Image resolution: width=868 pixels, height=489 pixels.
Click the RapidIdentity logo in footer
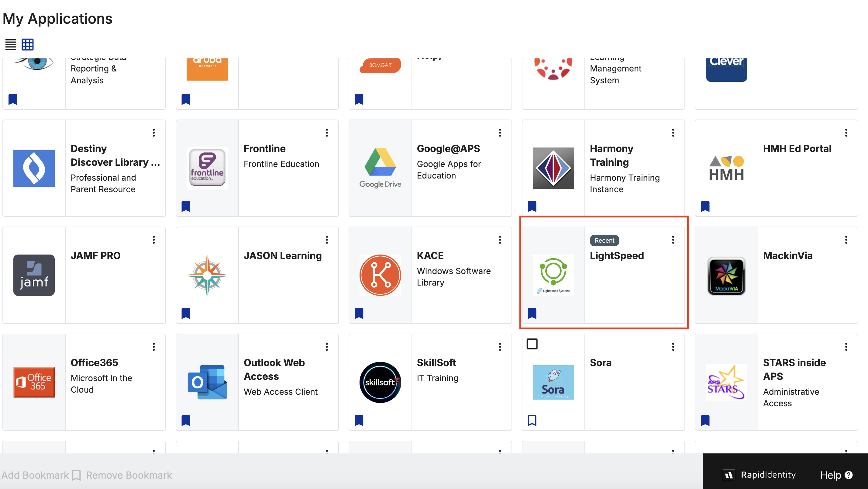coord(759,475)
